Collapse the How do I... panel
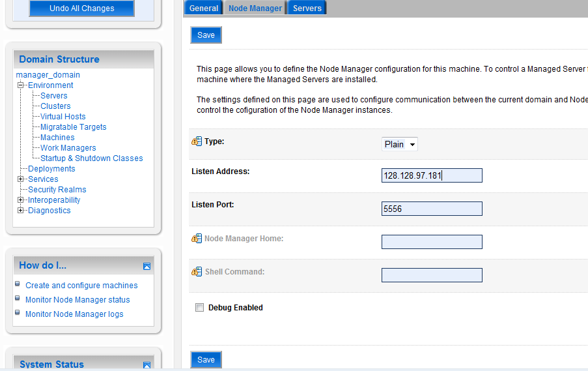Viewport: 588px width, 371px height. click(147, 266)
